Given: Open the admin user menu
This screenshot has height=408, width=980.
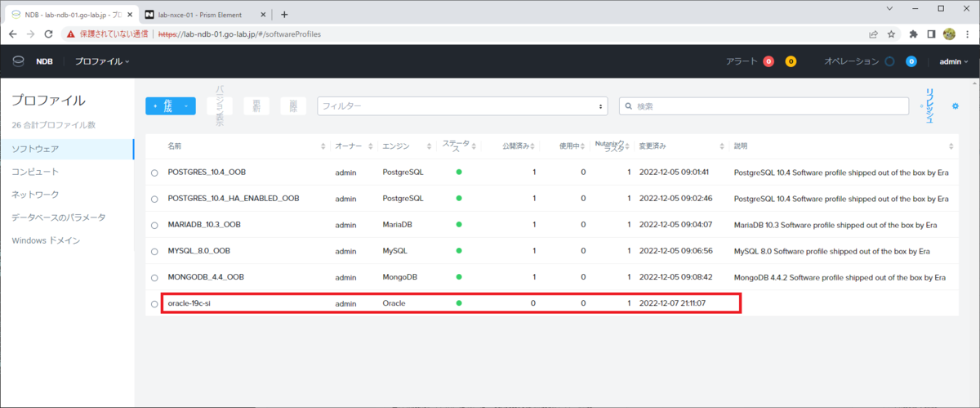Looking at the screenshot, I should coord(954,61).
